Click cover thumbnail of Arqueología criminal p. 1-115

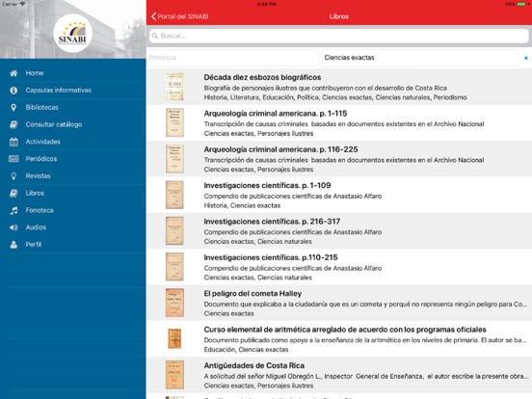(x=174, y=122)
